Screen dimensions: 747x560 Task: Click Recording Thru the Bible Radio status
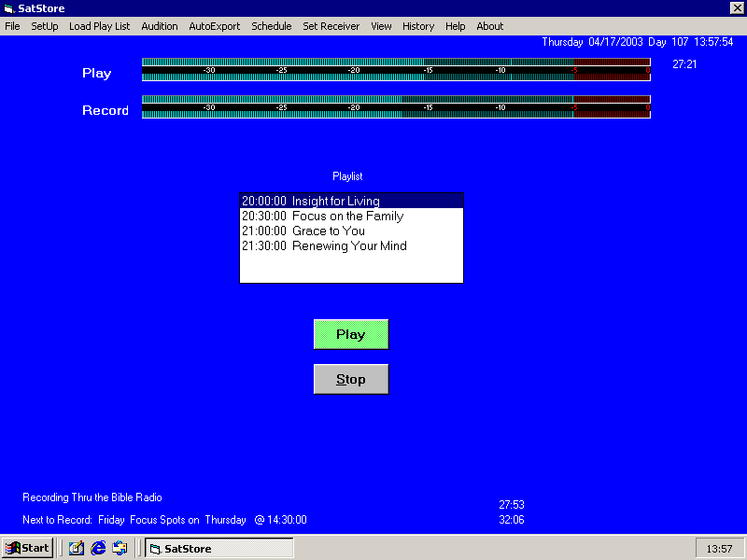tap(92, 497)
